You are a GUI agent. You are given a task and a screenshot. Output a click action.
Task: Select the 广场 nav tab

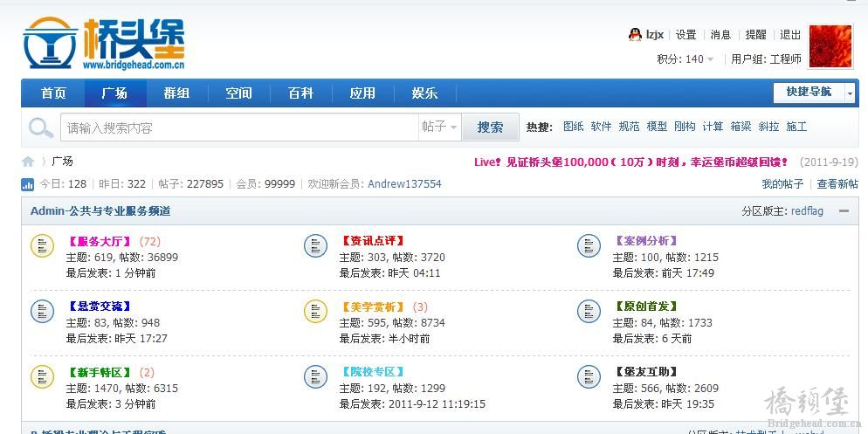(x=115, y=93)
